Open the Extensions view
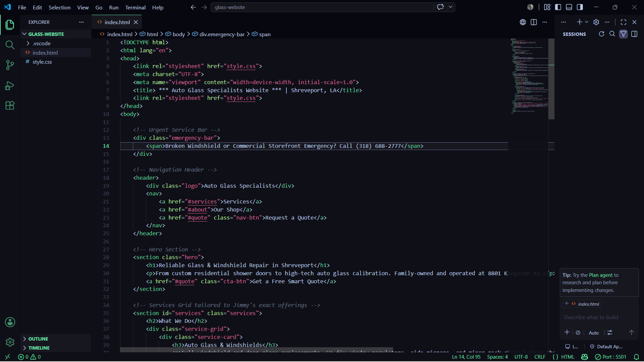This screenshot has height=362, width=644. click(x=10, y=106)
